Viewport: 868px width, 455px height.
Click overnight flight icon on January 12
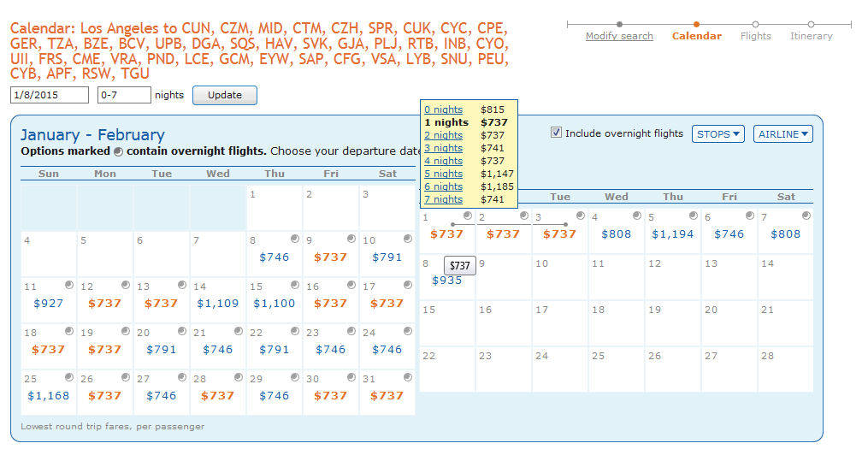tap(125, 285)
